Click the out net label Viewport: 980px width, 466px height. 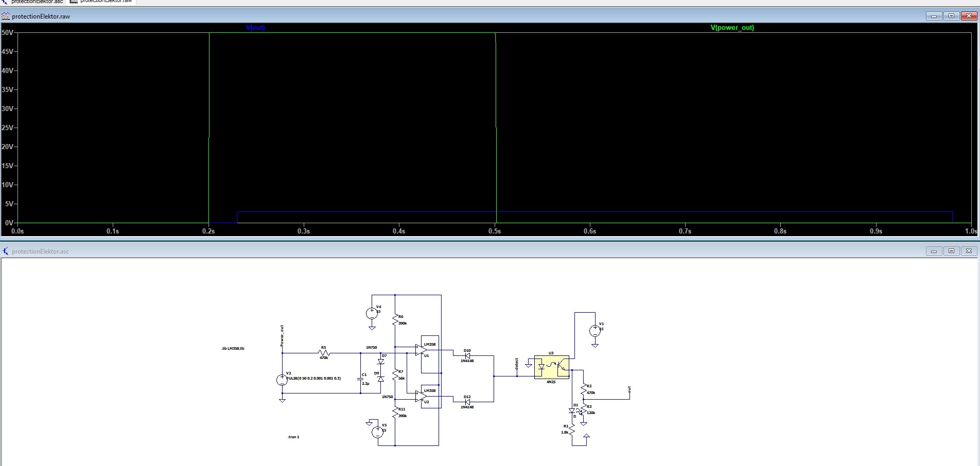(629, 390)
